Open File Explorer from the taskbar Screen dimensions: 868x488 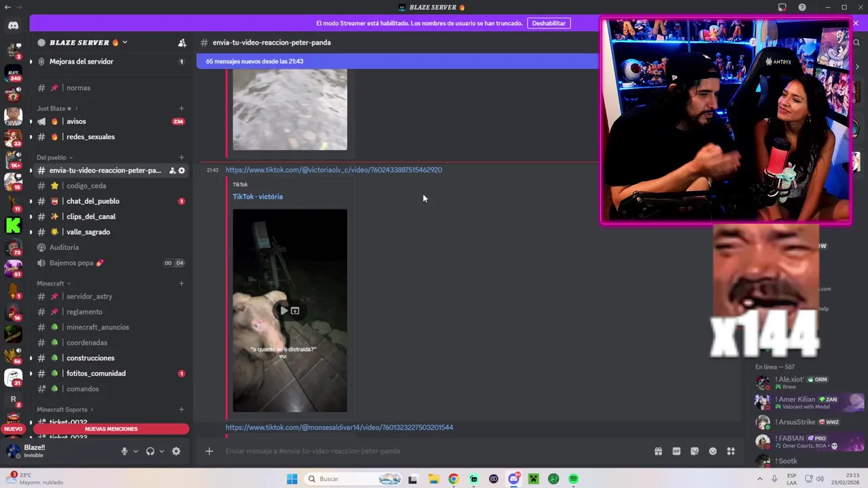[x=433, y=479]
